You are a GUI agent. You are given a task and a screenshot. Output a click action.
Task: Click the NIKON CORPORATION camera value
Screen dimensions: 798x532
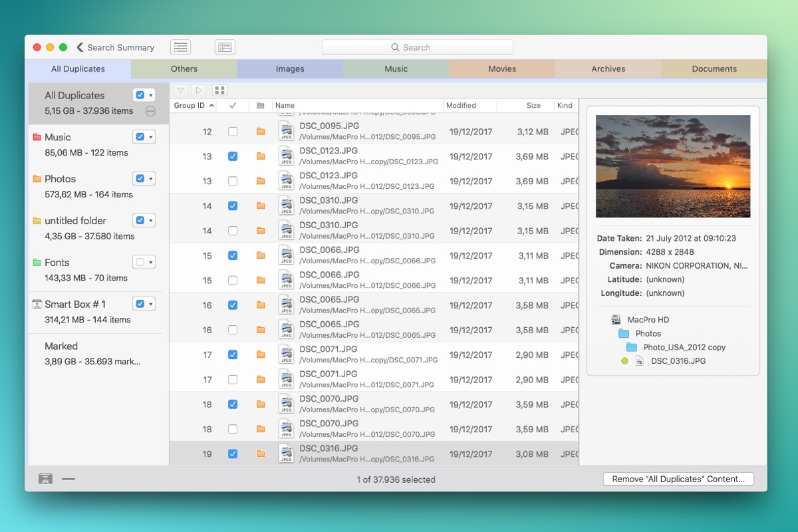pos(697,265)
